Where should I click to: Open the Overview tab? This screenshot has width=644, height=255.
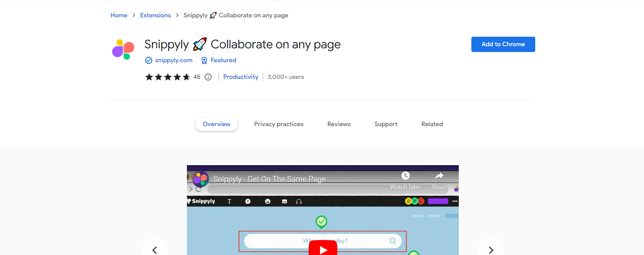(216, 124)
